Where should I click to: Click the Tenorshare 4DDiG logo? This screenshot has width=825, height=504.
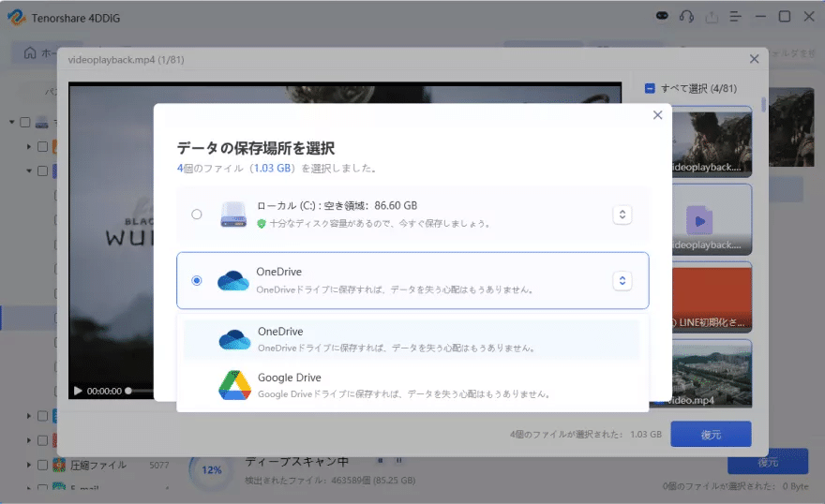pyautogui.click(x=16, y=18)
